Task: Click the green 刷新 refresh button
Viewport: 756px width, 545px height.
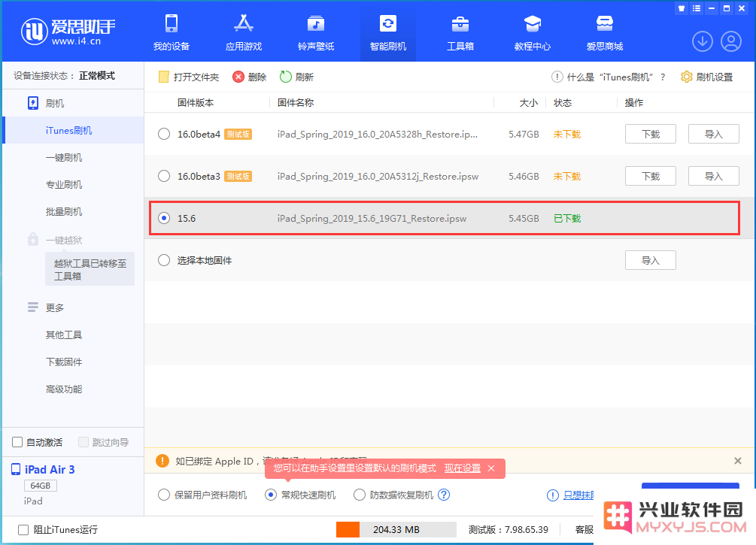Action: [296, 77]
